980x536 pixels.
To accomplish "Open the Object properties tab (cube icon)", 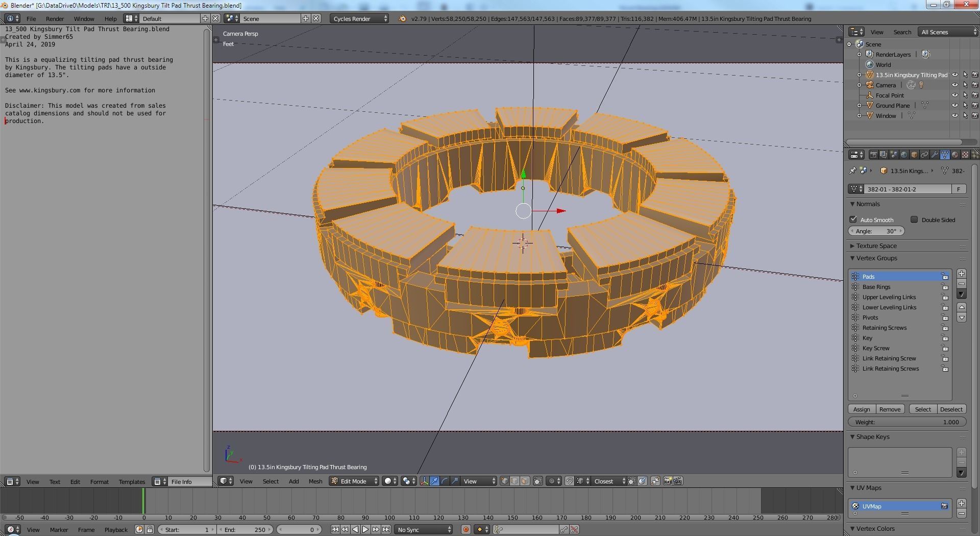I will [x=914, y=154].
